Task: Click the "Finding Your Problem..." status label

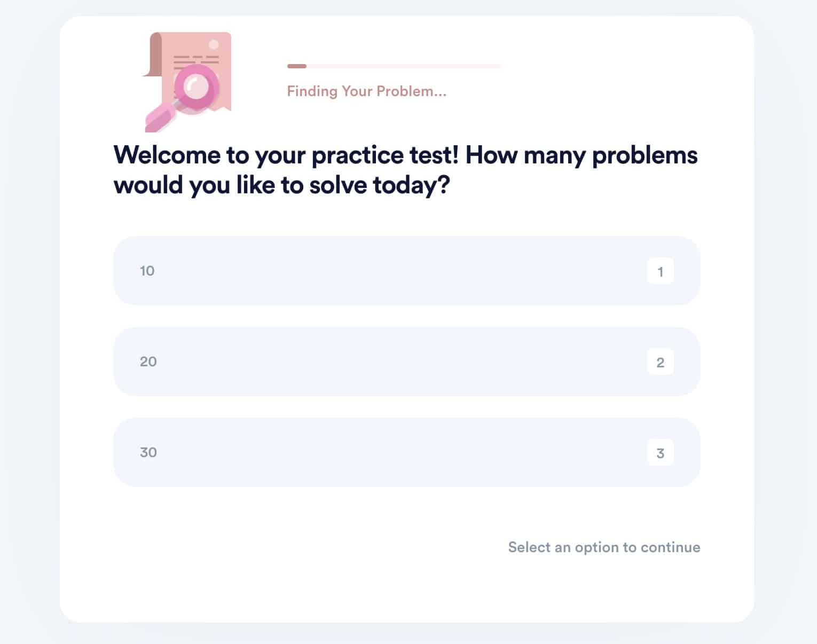Action: click(x=366, y=91)
